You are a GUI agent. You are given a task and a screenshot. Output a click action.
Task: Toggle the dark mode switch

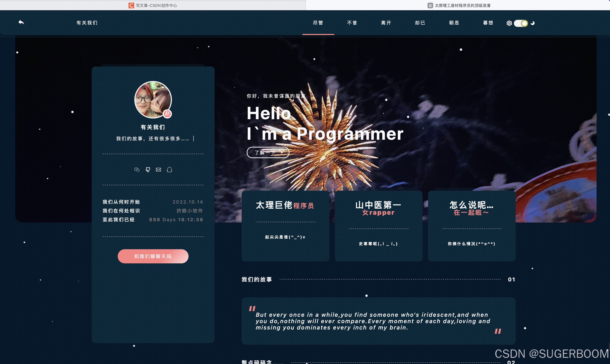coord(521,23)
